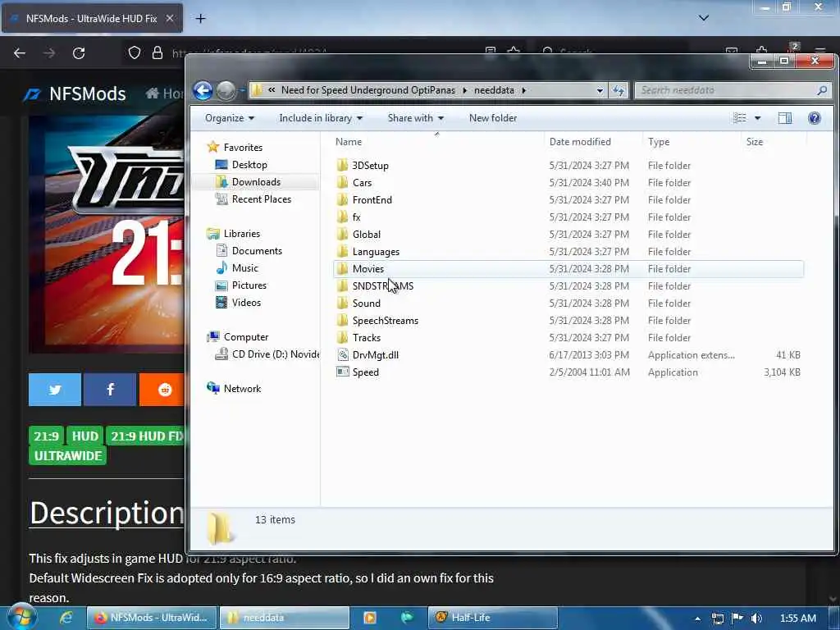Click Firefox reload page icon
Image resolution: width=840 pixels, height=630 pixels.
point(79,53)
